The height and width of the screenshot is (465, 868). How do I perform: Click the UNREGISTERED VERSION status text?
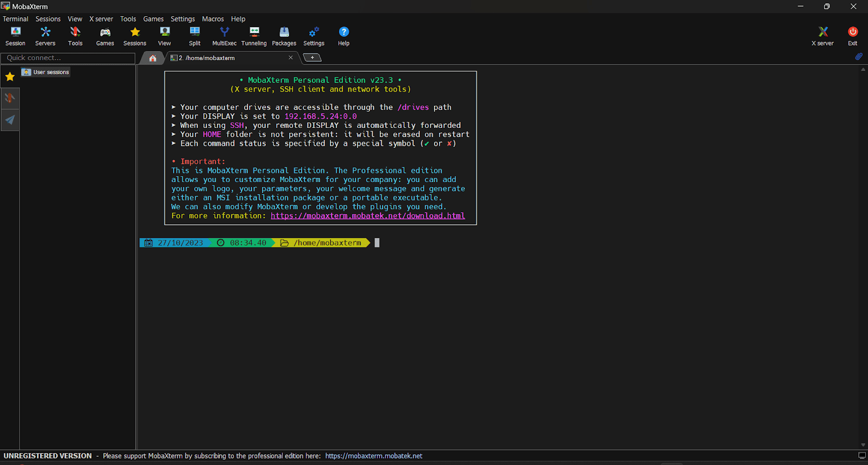point(48,456)
